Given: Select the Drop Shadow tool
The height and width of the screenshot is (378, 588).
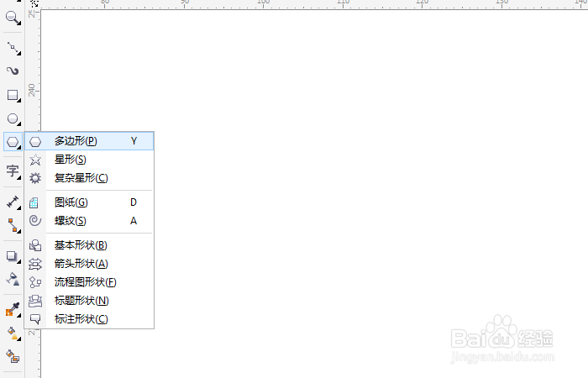Looking at the screenshot, I should [13, 256].
